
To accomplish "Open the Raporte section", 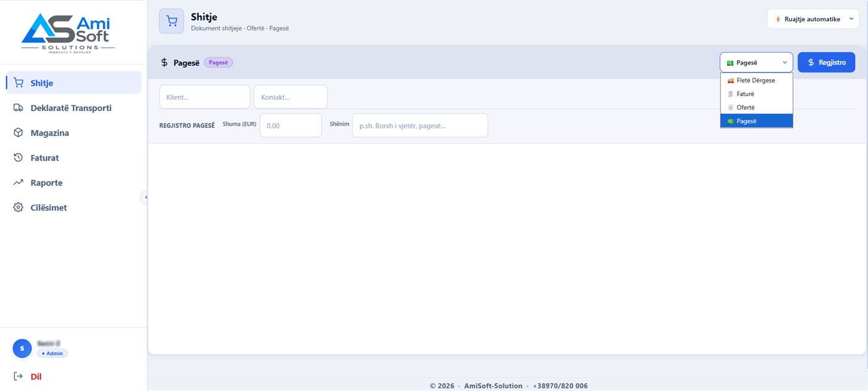I will [73, 183].
